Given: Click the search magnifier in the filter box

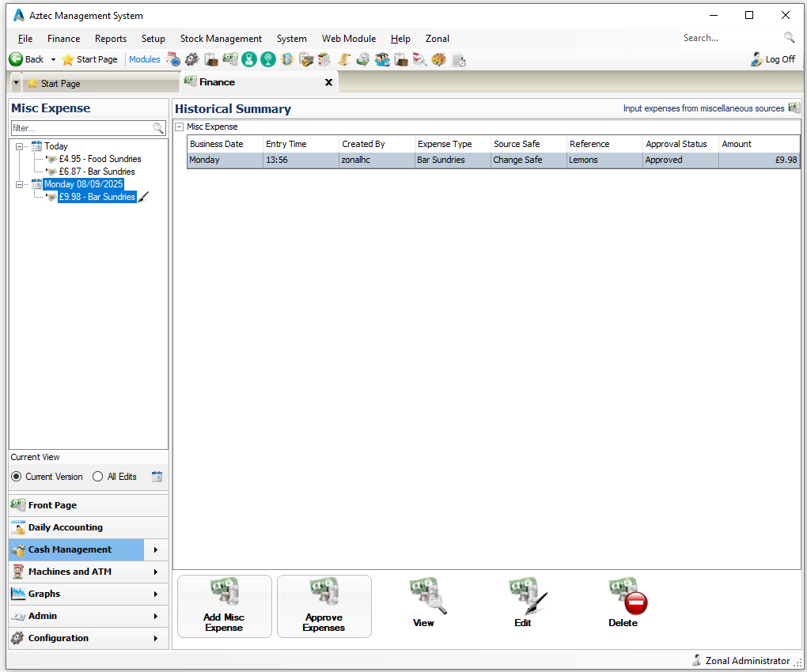Looking at the screenshot, I should pyautogui.click(x=158, y=128).
